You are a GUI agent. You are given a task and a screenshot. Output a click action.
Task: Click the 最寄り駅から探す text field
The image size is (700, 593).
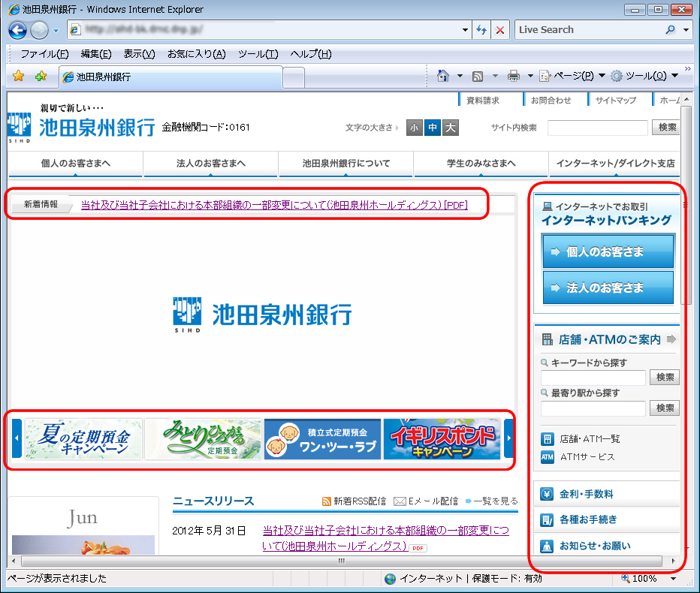coord(593,408)
